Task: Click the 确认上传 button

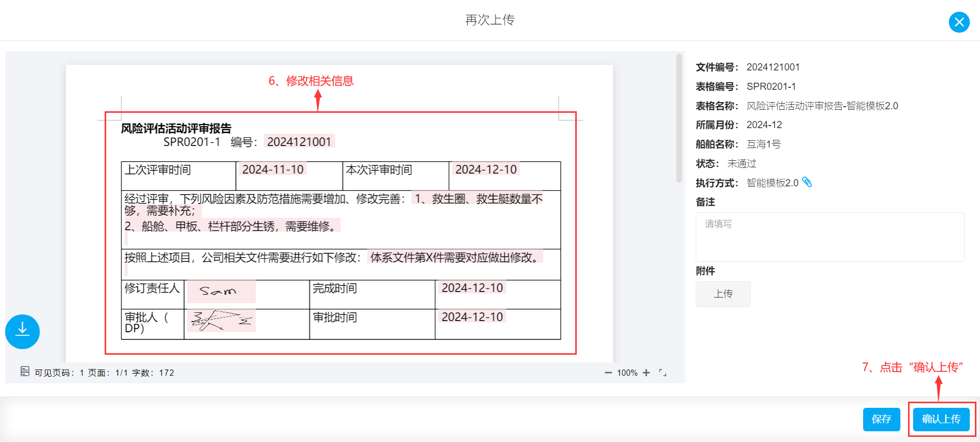Action: [941, 419]
